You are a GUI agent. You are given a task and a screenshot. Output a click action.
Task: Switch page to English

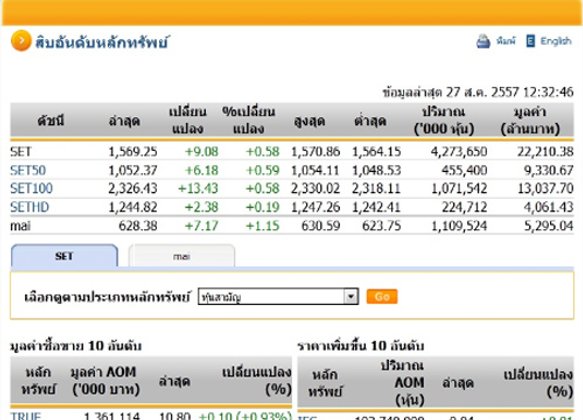pos(556,41)
